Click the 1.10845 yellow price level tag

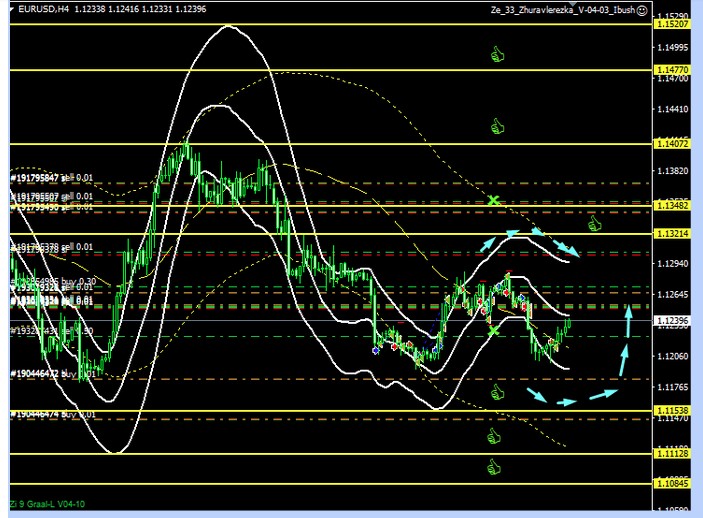672,484
